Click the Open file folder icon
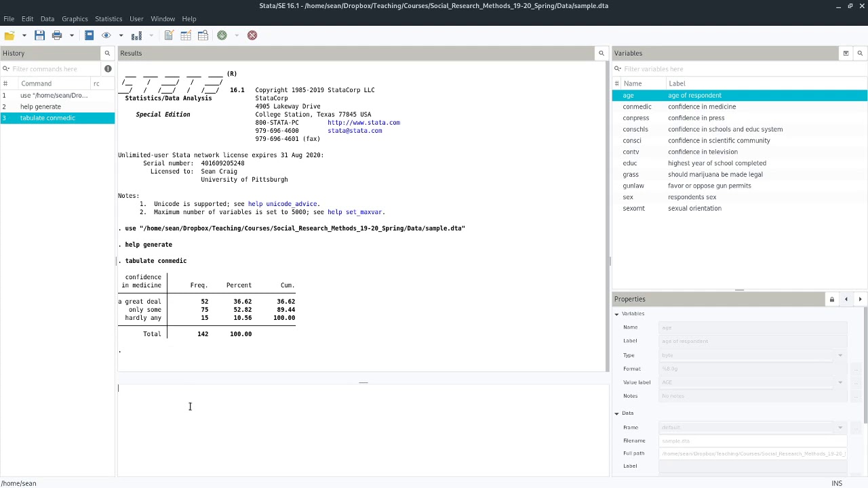 click(x=9, y=35)
